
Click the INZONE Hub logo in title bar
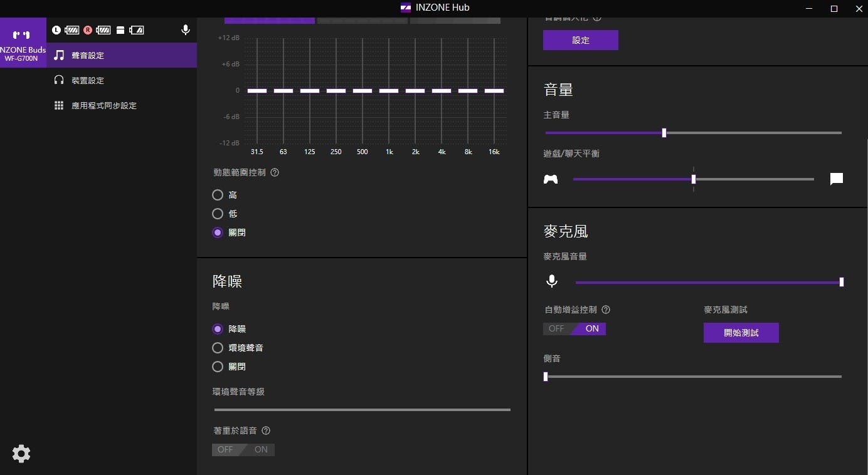click(406, 8)
